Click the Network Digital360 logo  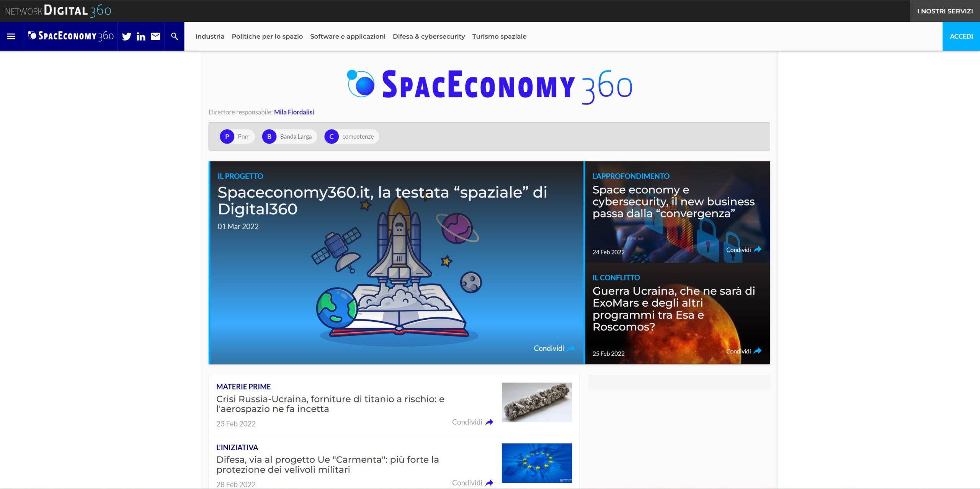coord(58,11)
